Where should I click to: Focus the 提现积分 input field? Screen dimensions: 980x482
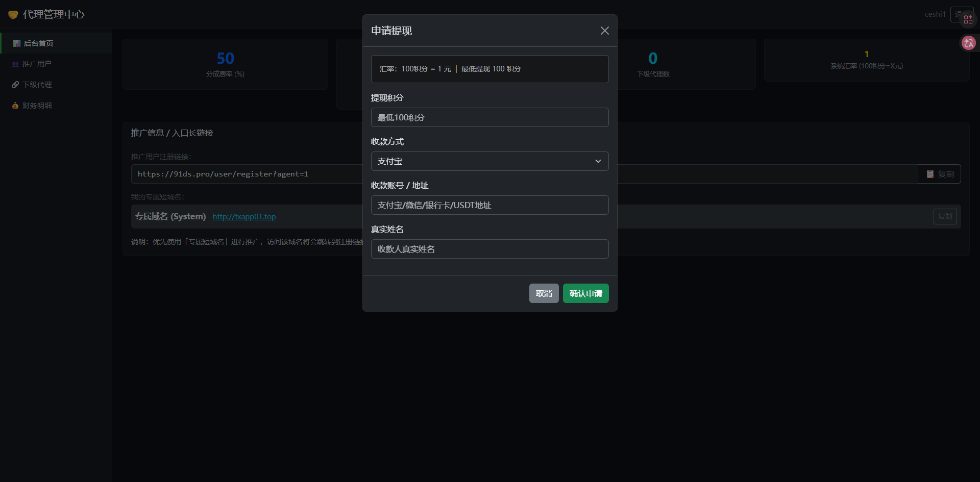click(489, 117)
